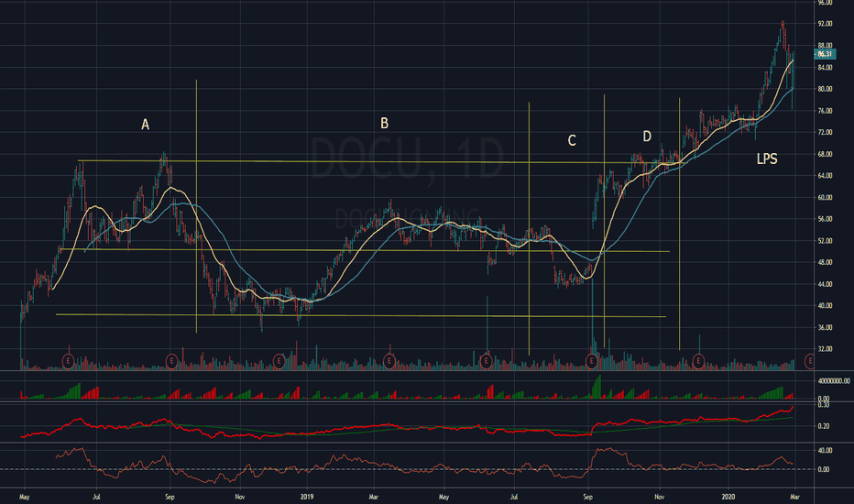Image resolution: width=854 pixels, height=504 pixels.
Task: Click the 60.00 price axis label
Action: pyautogui.click(x=825, y=197)
